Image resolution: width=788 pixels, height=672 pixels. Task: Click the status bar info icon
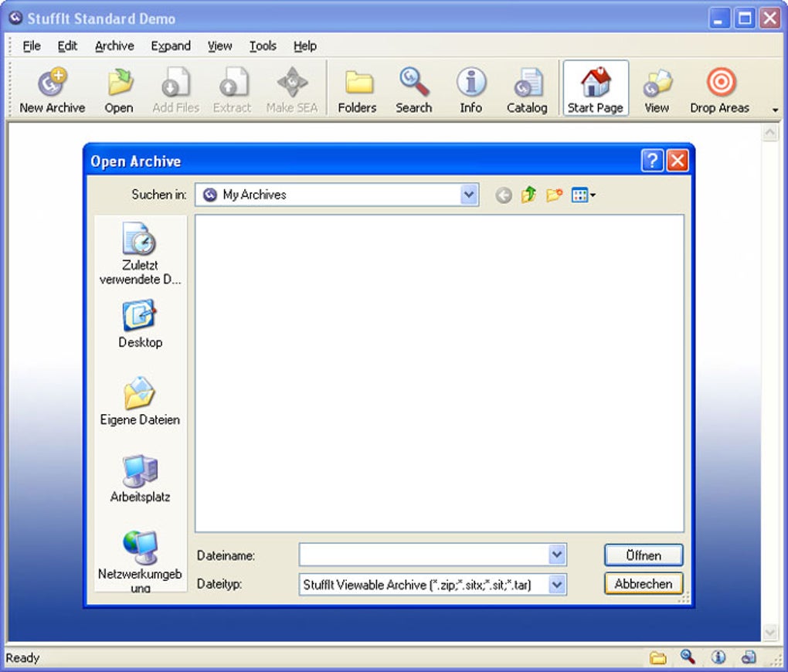pos(718,657)
